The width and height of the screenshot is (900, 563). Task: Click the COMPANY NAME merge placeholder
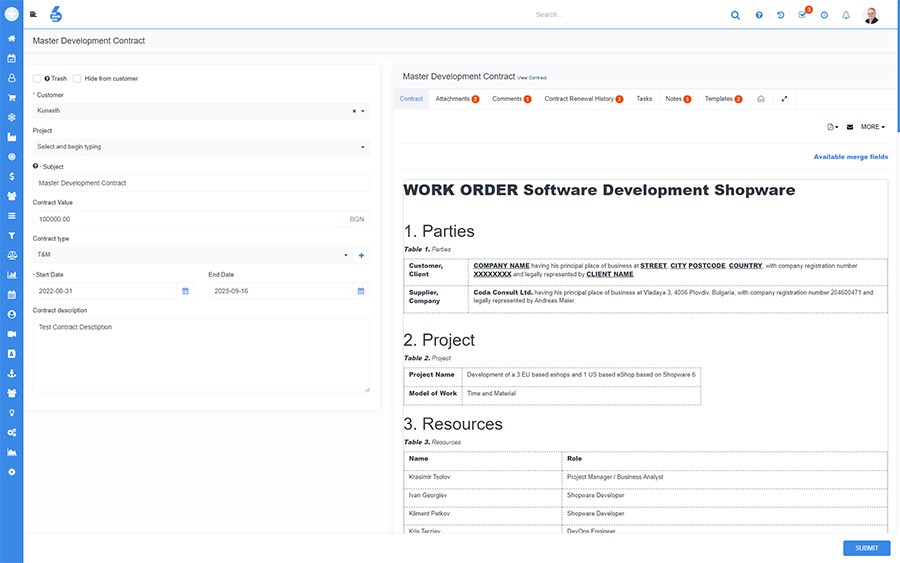point(501,266)
